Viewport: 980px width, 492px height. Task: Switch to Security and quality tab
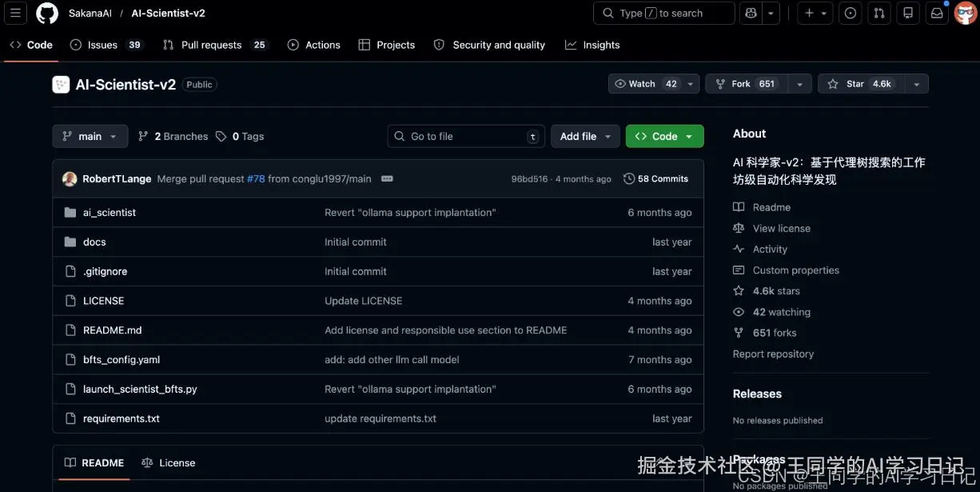pyautogui.click(x=489, y=45)
